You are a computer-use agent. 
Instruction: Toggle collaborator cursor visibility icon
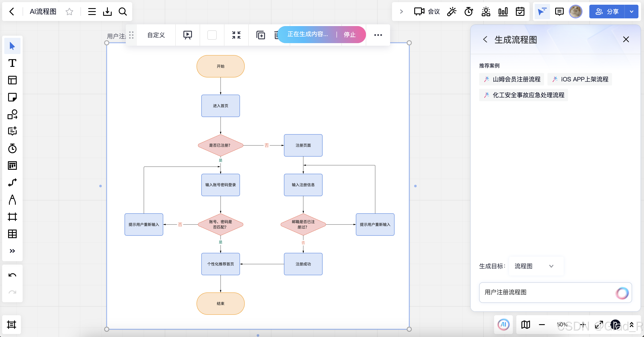pyautogui.click(x=542, y=12)
